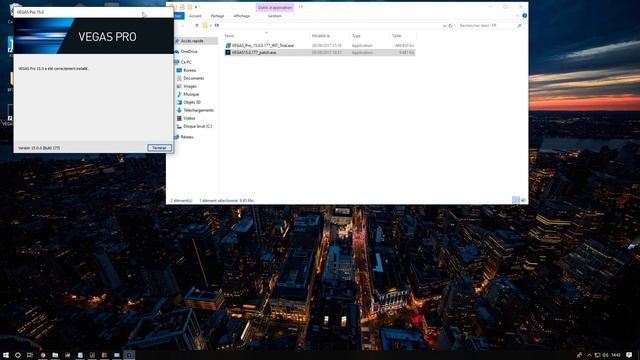Open the blue Fichier tab in Explorer
640x360 pixels.
178,16
